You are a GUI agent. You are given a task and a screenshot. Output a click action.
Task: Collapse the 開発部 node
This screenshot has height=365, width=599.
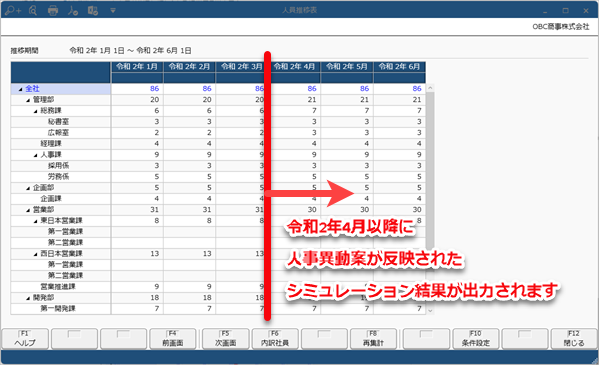tap(28, 298)
